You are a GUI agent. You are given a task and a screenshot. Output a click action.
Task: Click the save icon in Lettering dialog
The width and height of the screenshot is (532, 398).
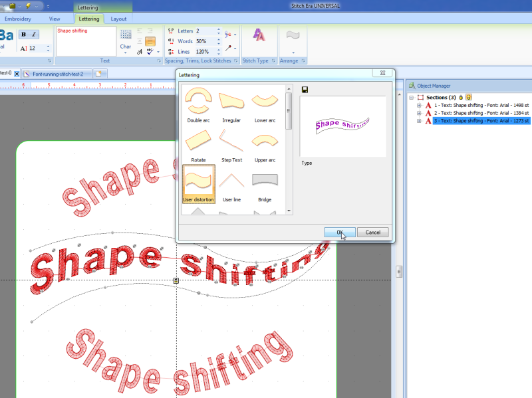(x=305, y=90)
